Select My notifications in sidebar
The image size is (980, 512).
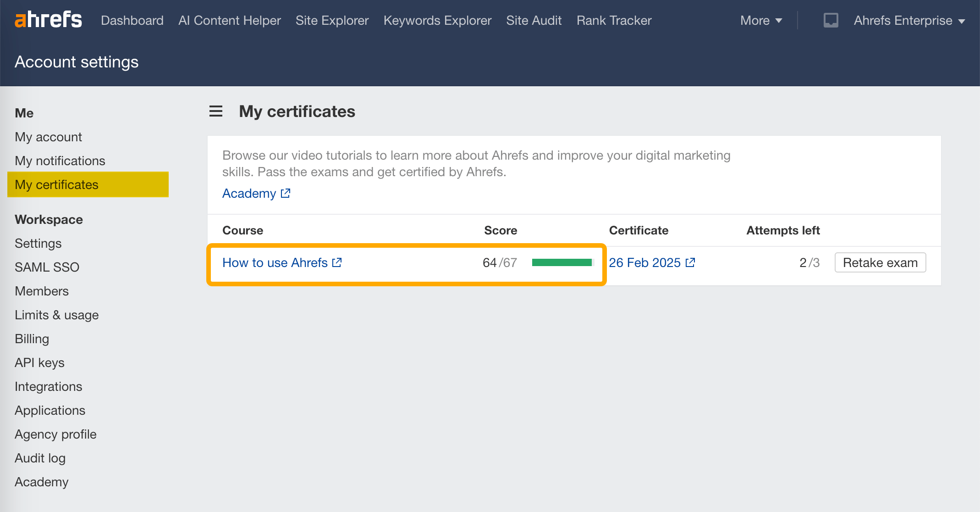[x=60, y=161]
